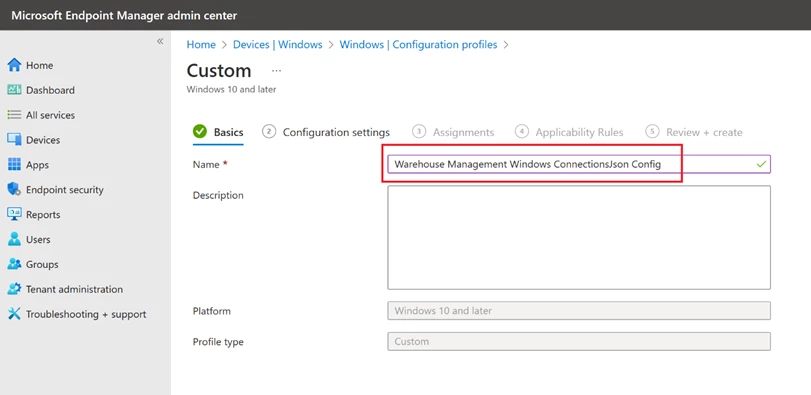The image size is (811, 395).
Task: Click the step 4 circle icon
Action: tap(522, 132)
